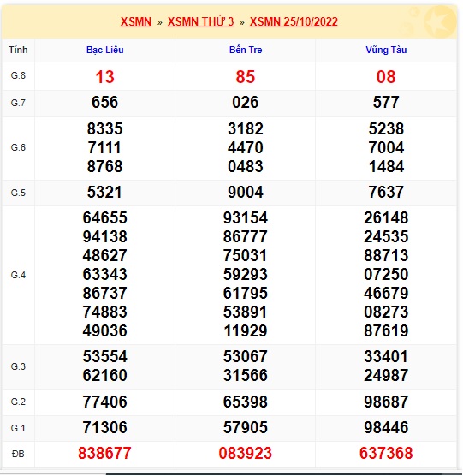Open the XSMN breadcrumb link
The image size is (463, 476).
(135, 21)
